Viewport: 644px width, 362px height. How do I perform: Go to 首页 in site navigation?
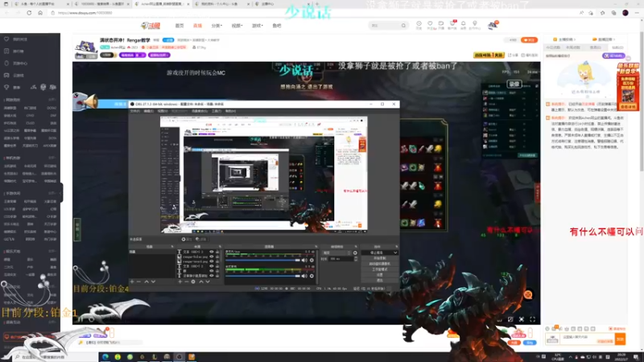pyautogui.click(x=180, y=26)
